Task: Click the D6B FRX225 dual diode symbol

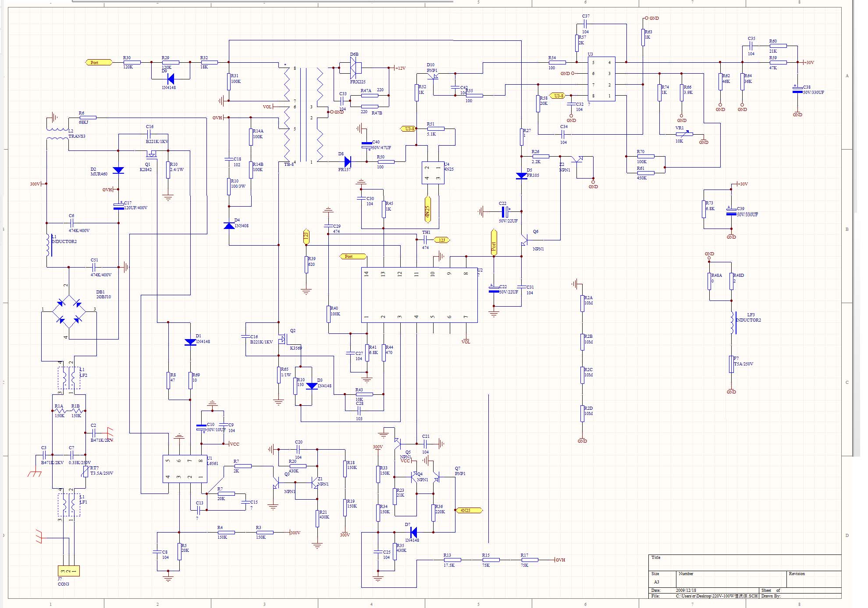Action: 356,68
